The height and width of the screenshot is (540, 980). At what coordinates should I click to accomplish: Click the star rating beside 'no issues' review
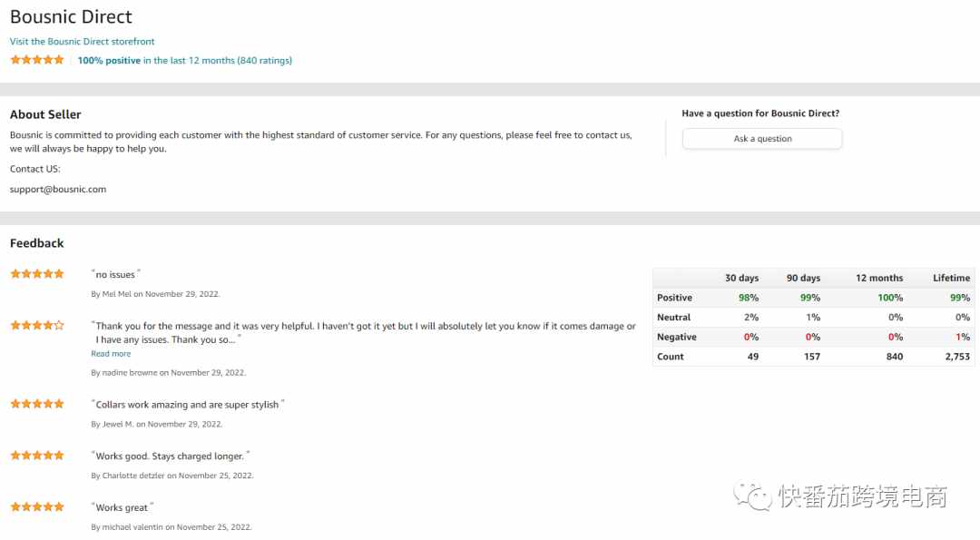click(x=37, y=274)
